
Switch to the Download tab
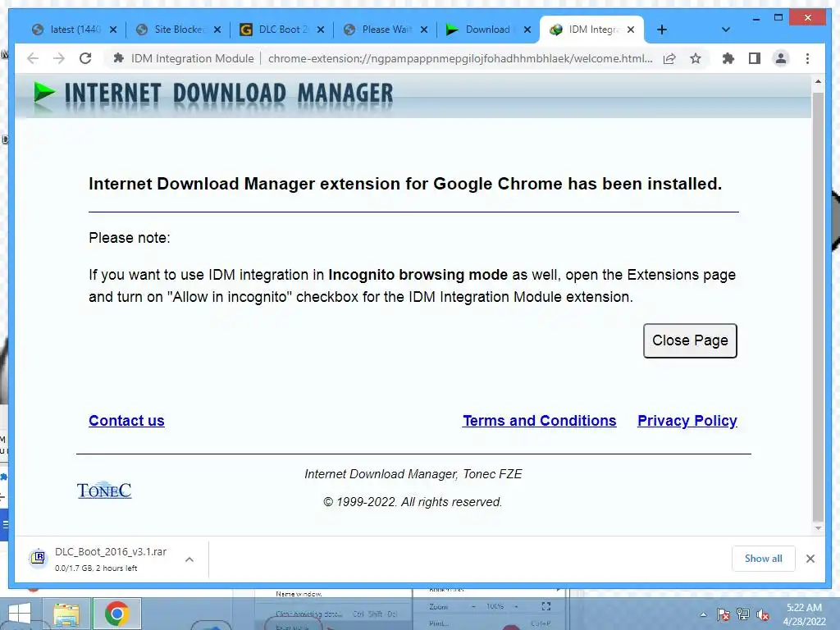click(482, 30)
